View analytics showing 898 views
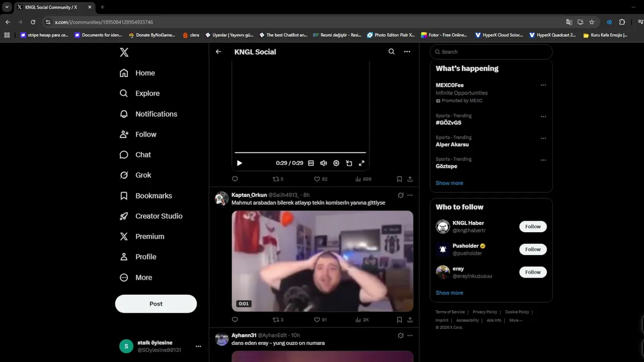This screenshot has width=644, height=362. pyautogui.click(x=363, y=179)
